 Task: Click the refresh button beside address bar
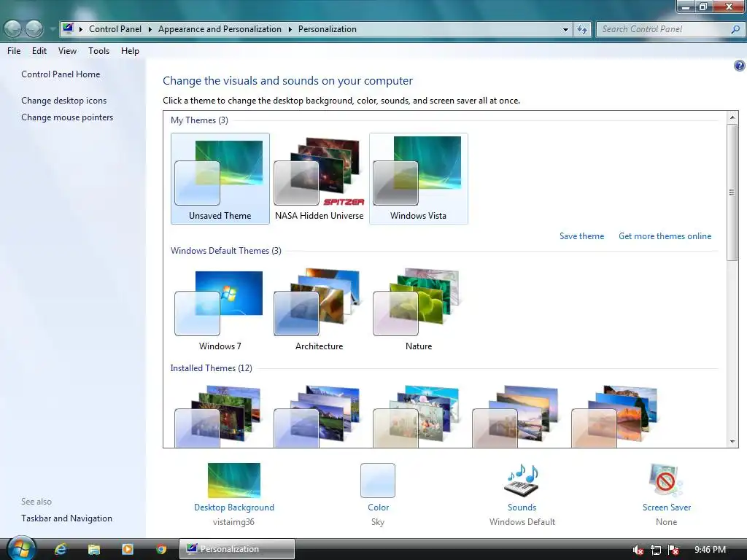(581, 29)
